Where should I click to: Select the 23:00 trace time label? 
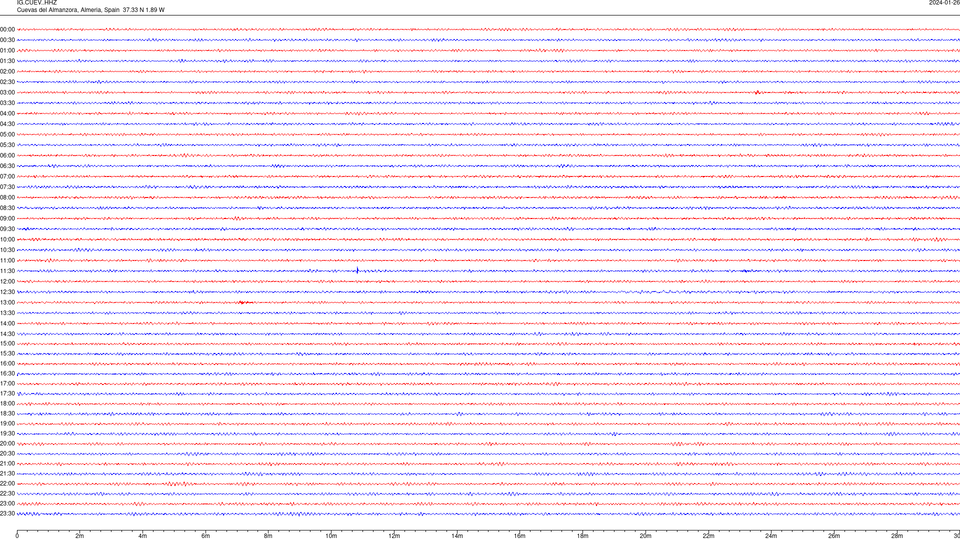7,504
